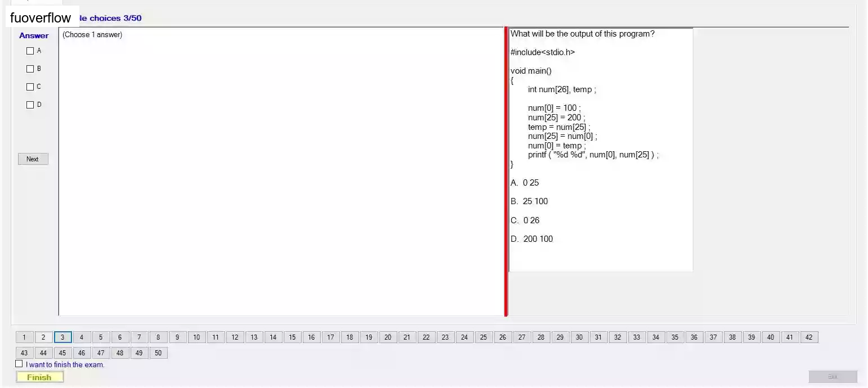The width and height of the screenshot is (868, 388).
Task: Open question 41
Action: click(790, 337)
